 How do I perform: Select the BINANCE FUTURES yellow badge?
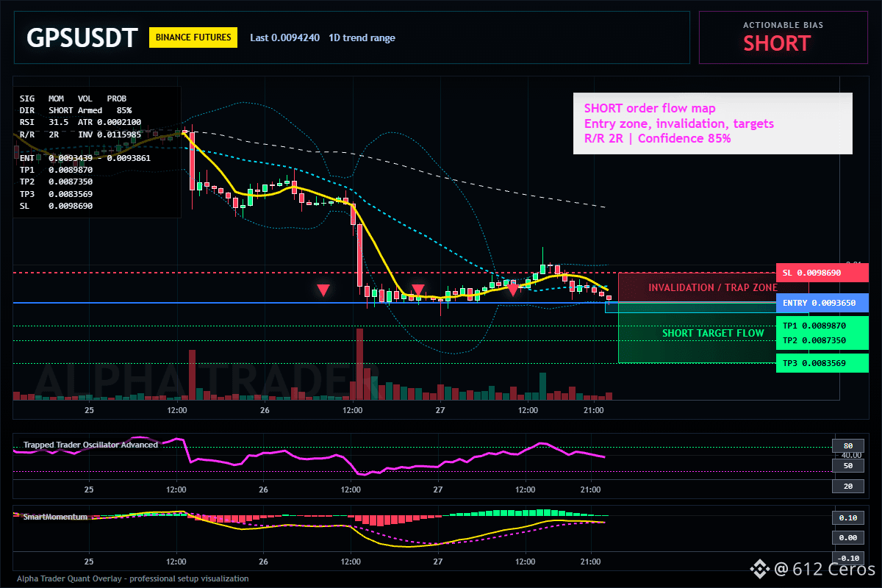pos(193,37)
